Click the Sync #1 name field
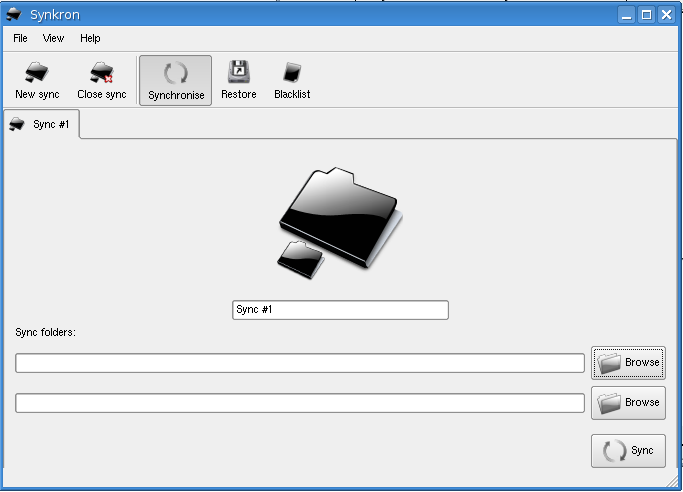The height and width of the screenshot is (492, 683). point(340,310)
